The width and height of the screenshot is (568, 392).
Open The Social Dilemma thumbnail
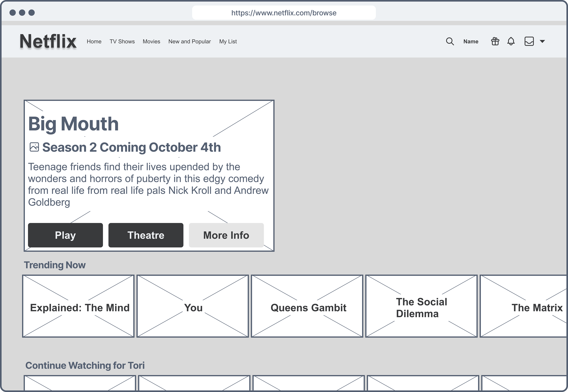pos(421,306)
